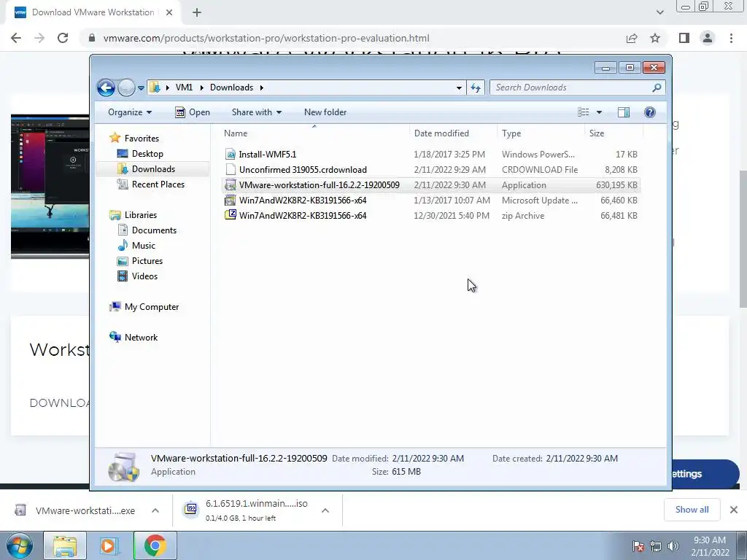Sort by the Name column header
The image size is (747, 560).
pyautogui.click(x=314, y=133)
